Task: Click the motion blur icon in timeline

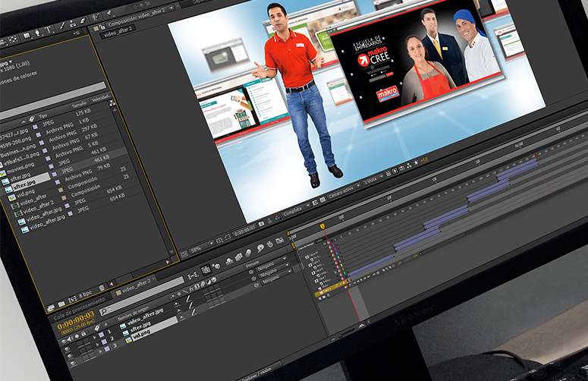Action: pos(248,253)
